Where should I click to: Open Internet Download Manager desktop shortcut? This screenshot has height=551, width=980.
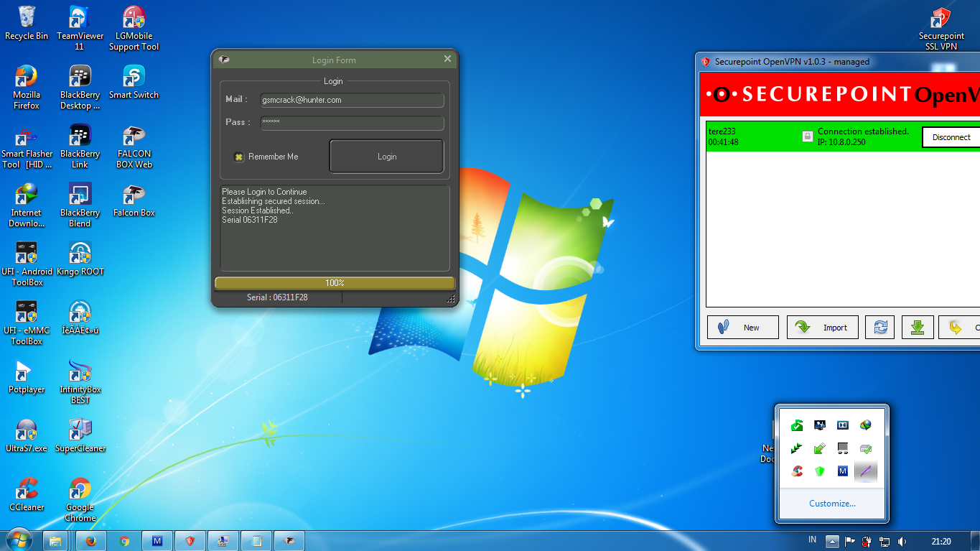[x=27, y=205]
